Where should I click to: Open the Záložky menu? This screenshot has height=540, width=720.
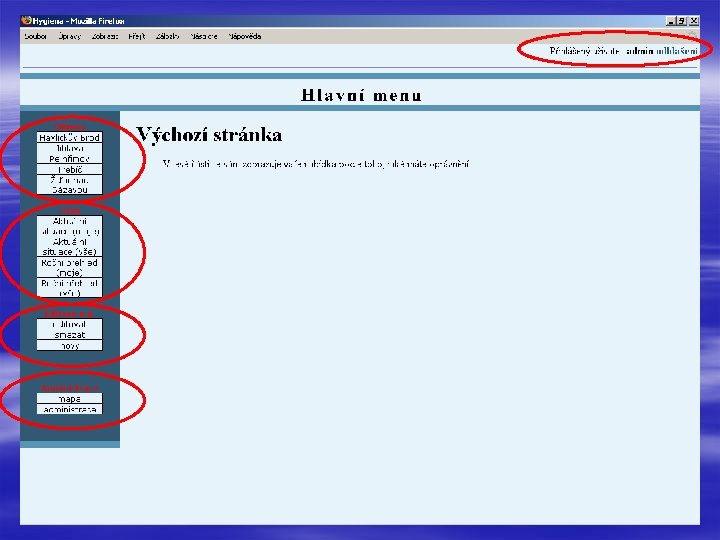[x=168, y=36]
